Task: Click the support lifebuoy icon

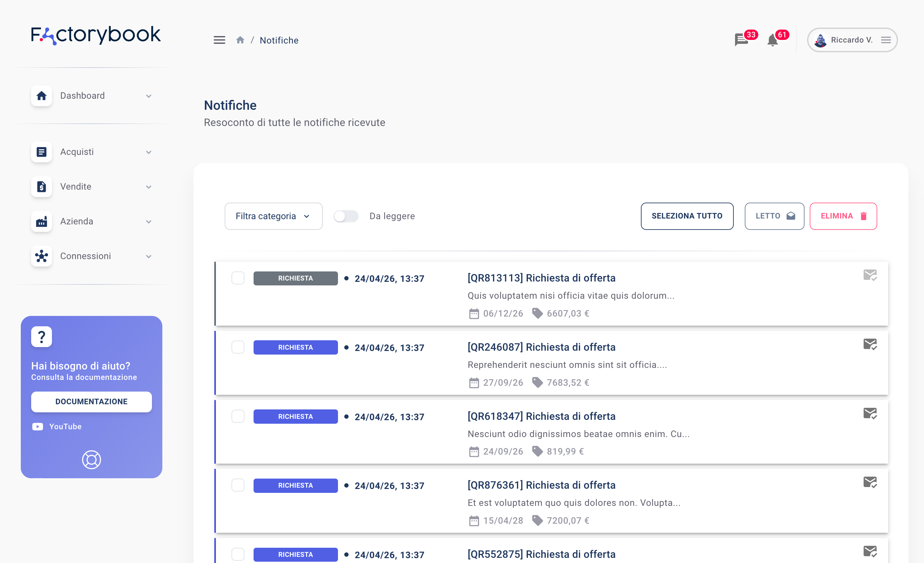Action: [91, 459]
